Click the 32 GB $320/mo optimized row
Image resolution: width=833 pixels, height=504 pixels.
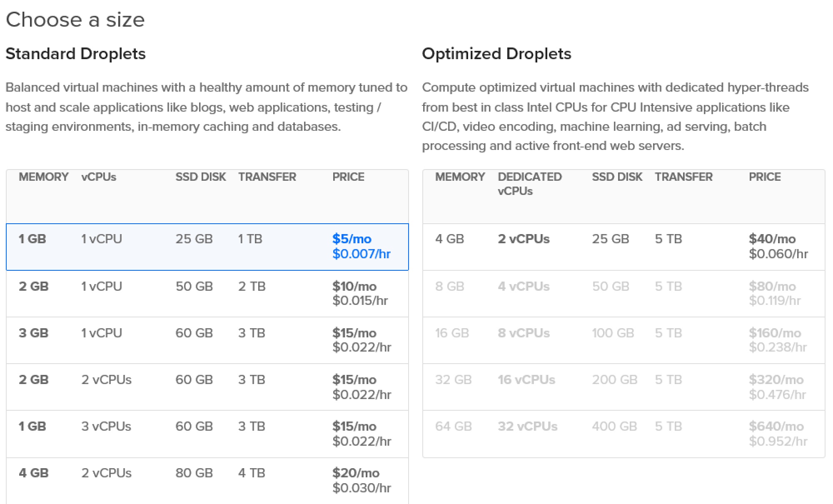click(x=624, y=387)
